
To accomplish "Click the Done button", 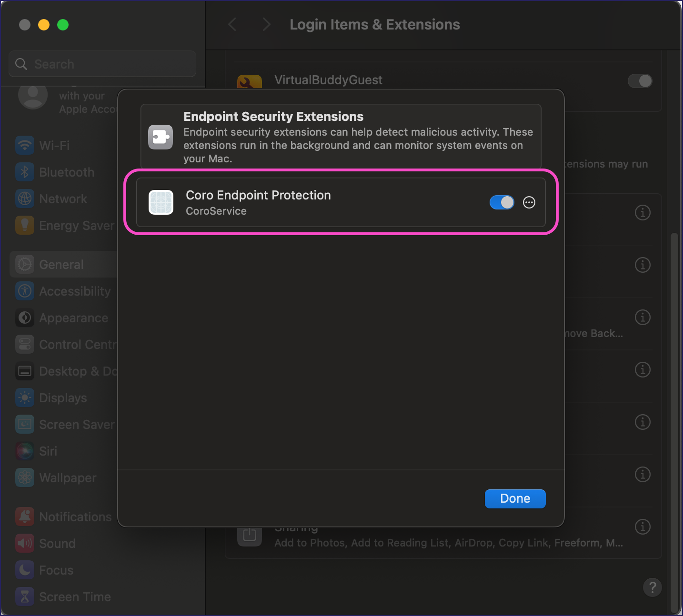I will [x=515, y=498].
